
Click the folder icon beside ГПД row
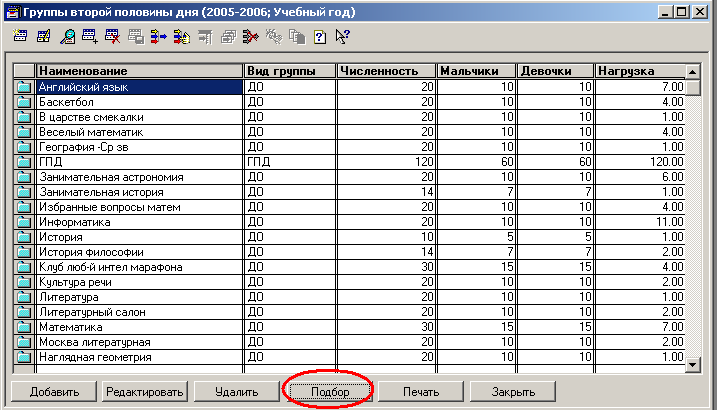(x=24, y=162)
